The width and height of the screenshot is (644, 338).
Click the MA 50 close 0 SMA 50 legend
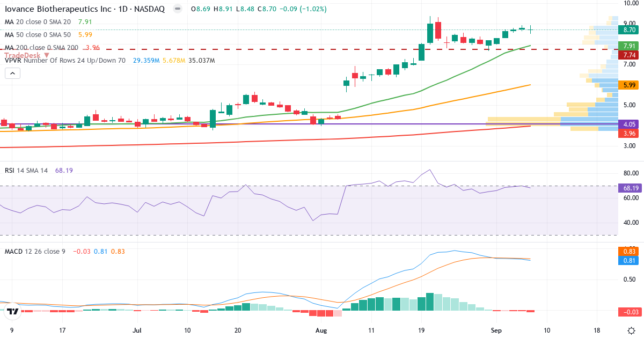[x=38, y=35]
